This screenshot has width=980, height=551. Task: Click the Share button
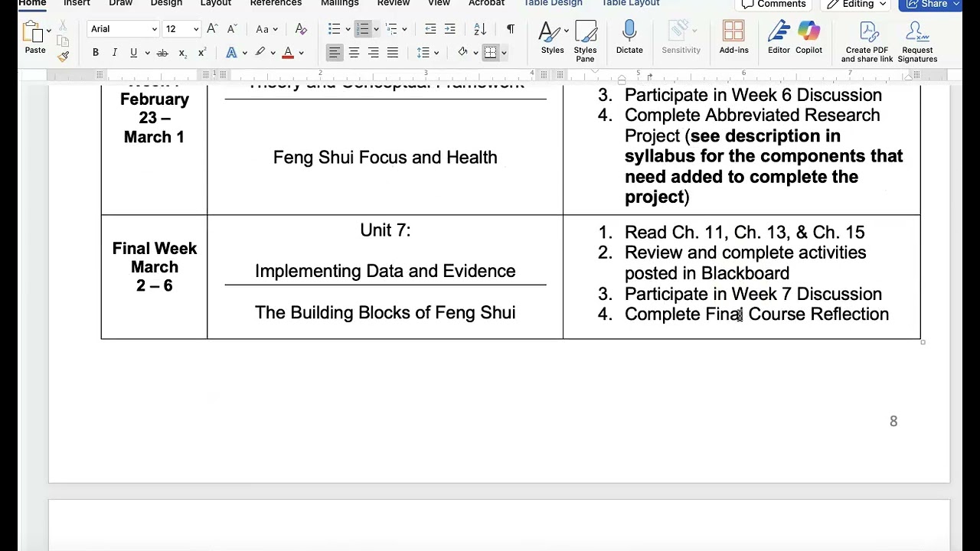coord(929,5)
